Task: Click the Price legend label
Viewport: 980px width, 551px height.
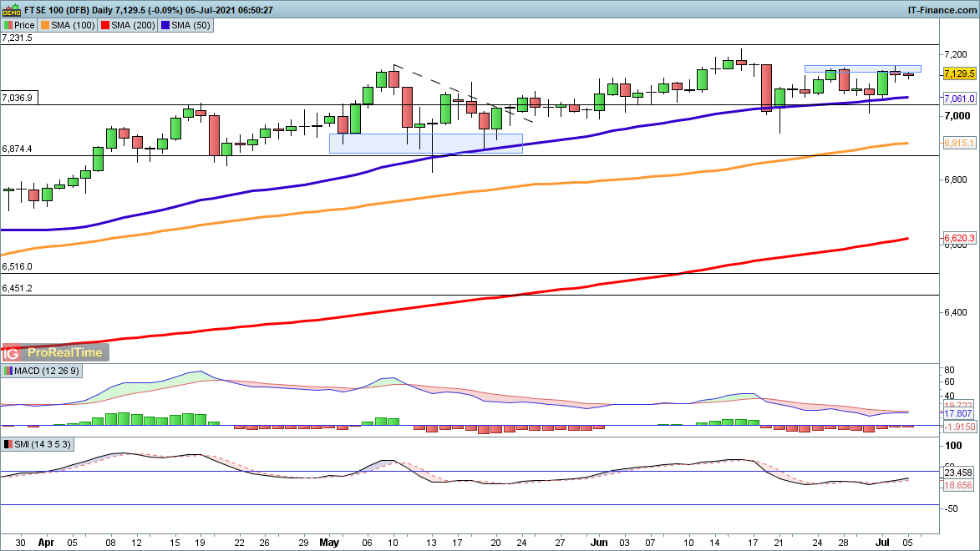Action: pyautogui.click(x=21, y=25)
